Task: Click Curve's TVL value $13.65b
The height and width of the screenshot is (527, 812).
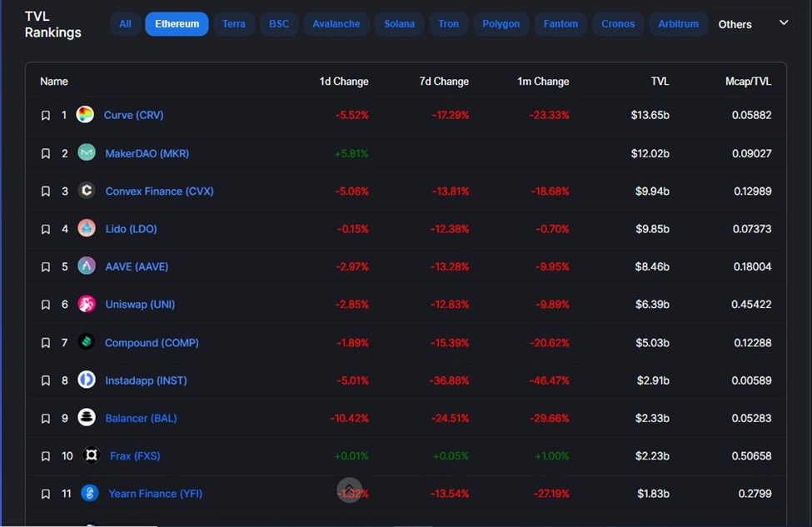Action: [x=650, y=115]
